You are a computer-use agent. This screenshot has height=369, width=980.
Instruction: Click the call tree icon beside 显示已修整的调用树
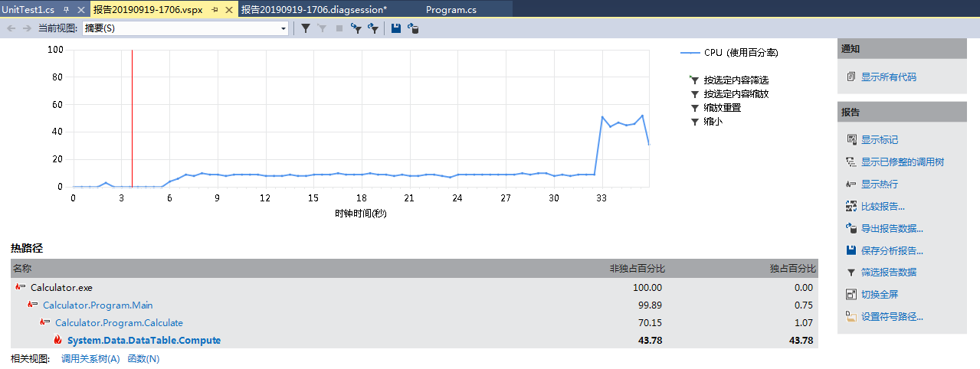pos(851,162)
